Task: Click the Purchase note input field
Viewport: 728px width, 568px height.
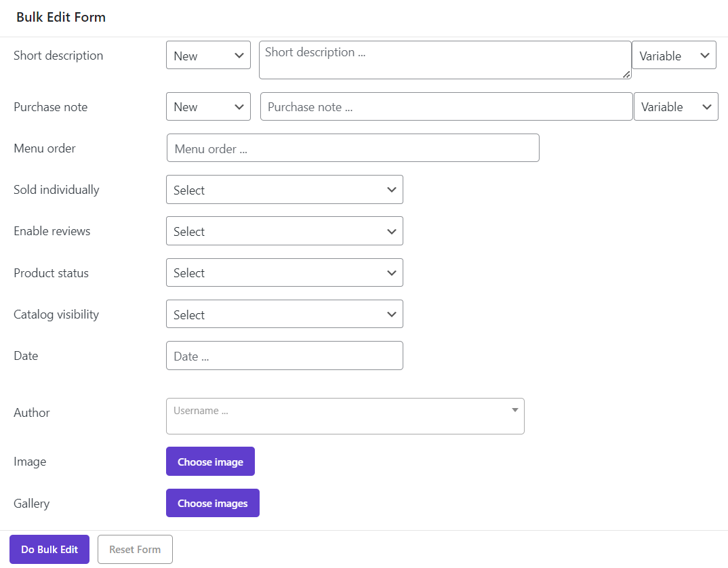Action: (446, 107)
